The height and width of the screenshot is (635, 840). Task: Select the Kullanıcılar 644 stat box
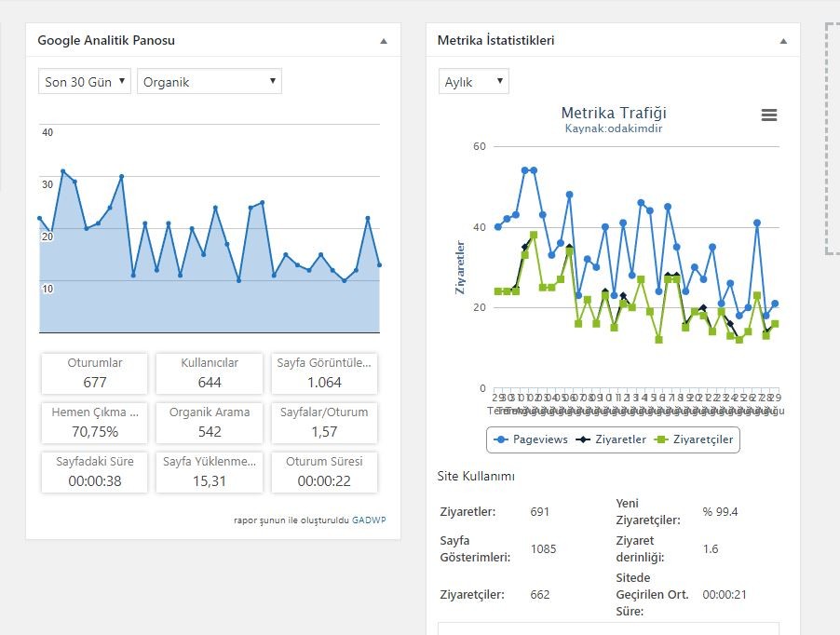[210, 373]
